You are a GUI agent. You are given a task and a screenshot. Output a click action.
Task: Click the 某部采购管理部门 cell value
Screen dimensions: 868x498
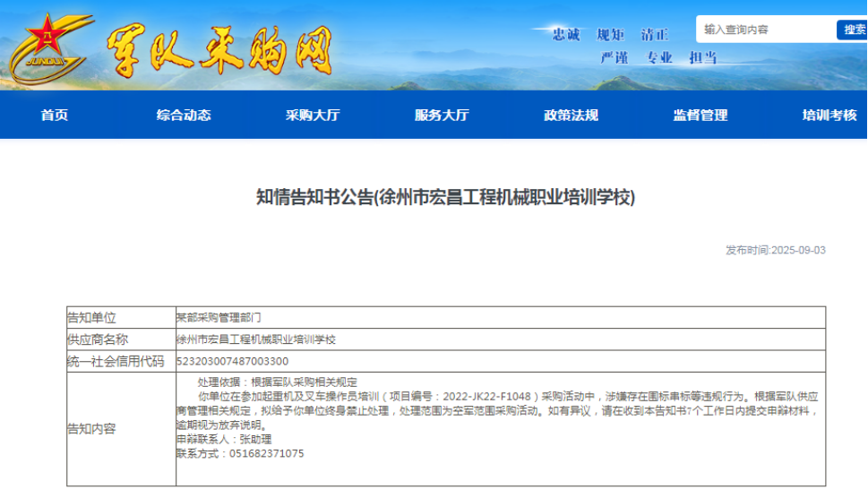coord(219,318)
